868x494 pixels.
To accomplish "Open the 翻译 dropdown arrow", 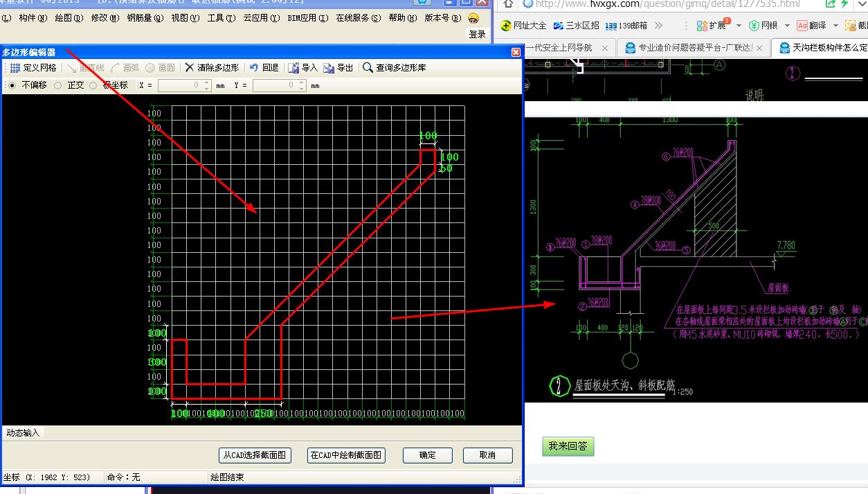I will (835, 26).
